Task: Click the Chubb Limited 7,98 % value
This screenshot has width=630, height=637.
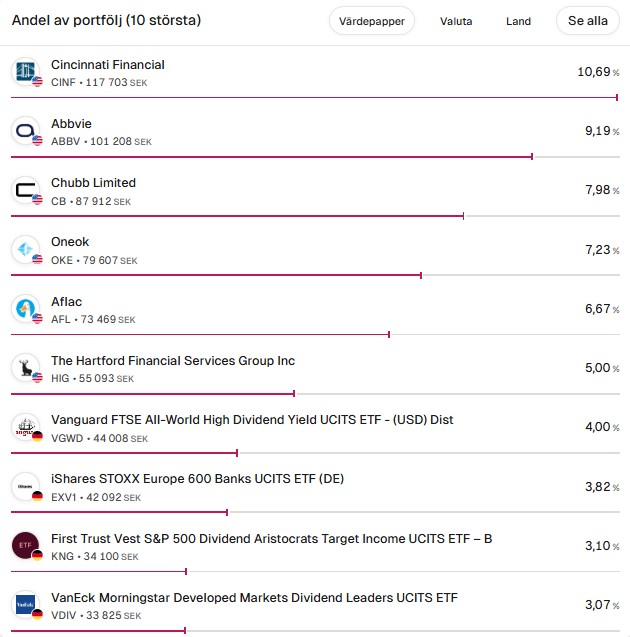Action: [600, 190]
